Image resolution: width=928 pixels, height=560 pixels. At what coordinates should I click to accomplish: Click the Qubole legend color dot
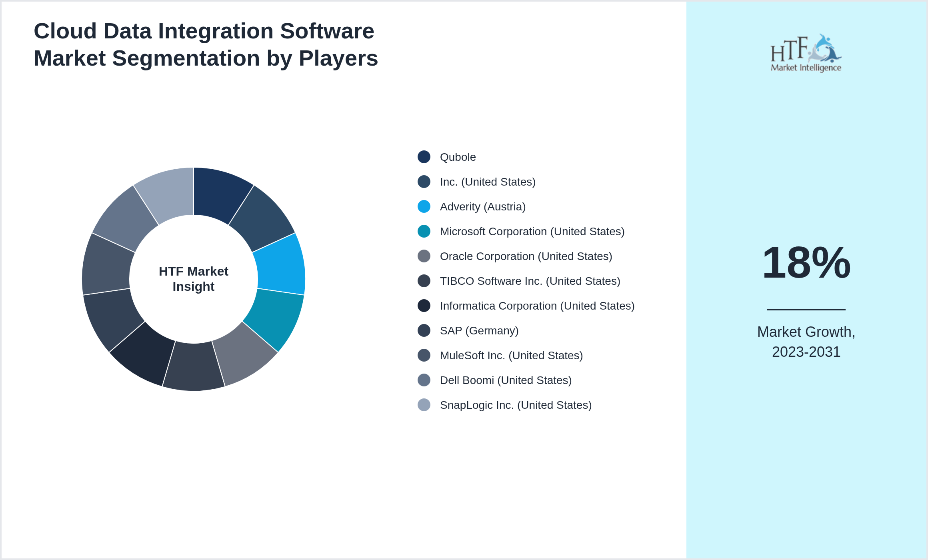tap(424, 157)
